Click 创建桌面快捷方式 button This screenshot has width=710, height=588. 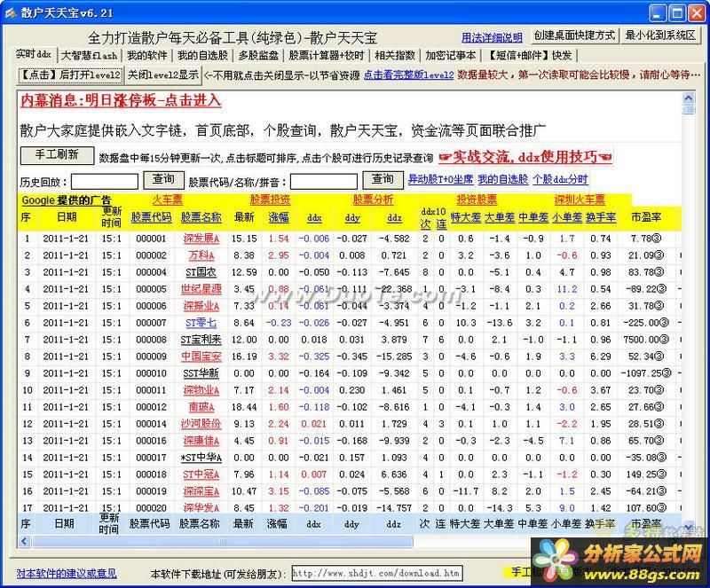[x=574, y=35]
